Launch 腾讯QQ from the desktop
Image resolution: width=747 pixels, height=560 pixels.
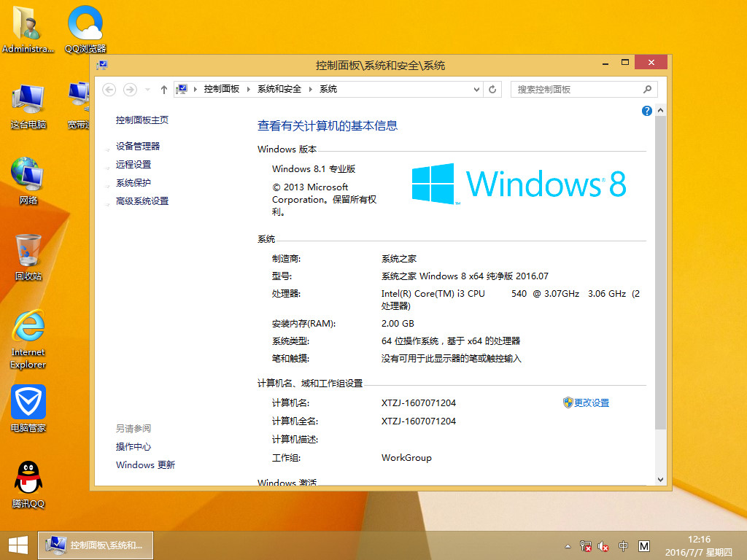pyautogui.click(x=28, y=478)
